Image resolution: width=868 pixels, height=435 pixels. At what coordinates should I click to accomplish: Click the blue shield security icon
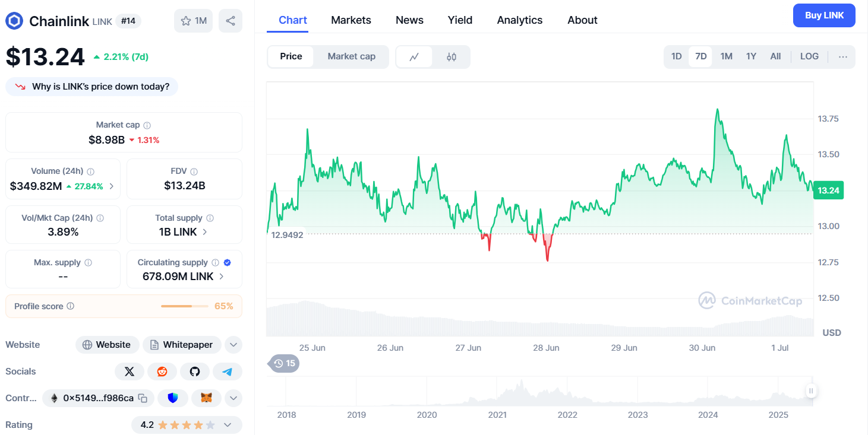click(173, 398)
